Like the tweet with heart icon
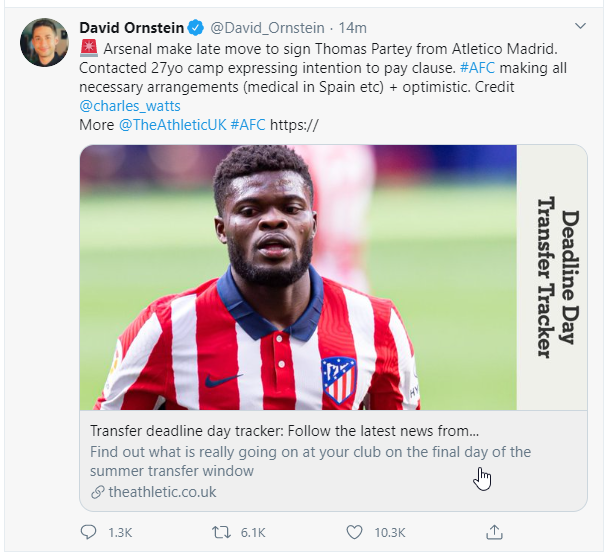Image resolution: width=605 pixels, height=552 pixels. pos(354,532)
